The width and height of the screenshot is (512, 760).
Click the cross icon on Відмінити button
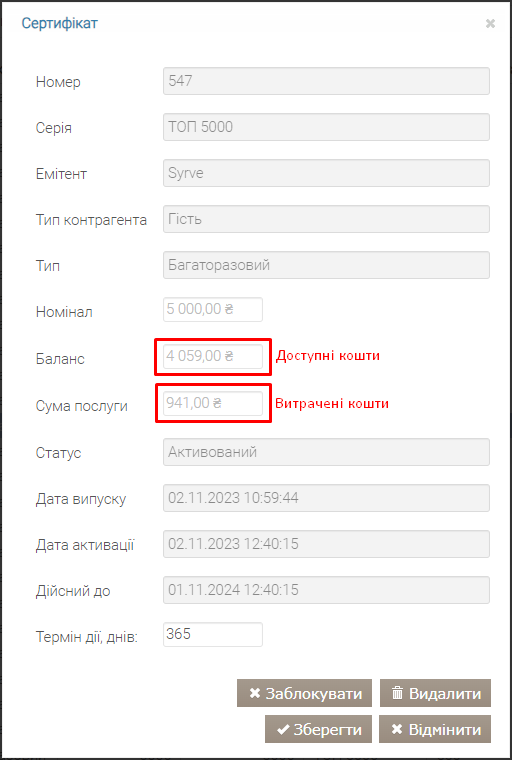coord(397,729)
